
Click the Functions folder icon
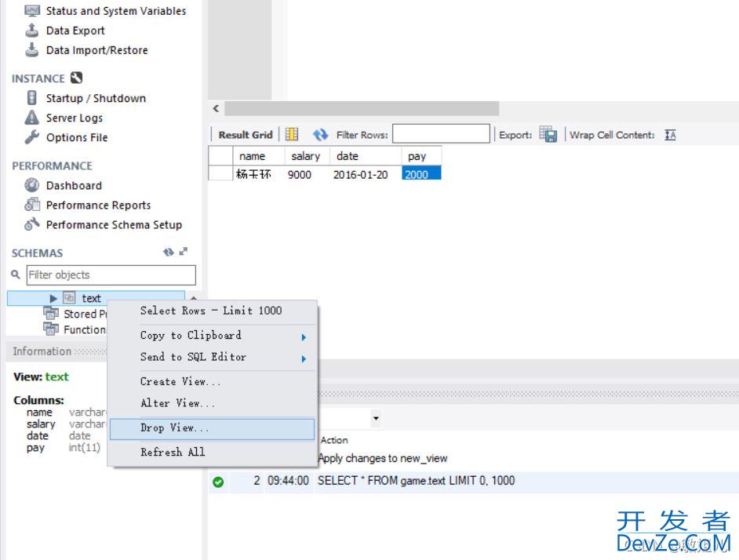[51, 329]
